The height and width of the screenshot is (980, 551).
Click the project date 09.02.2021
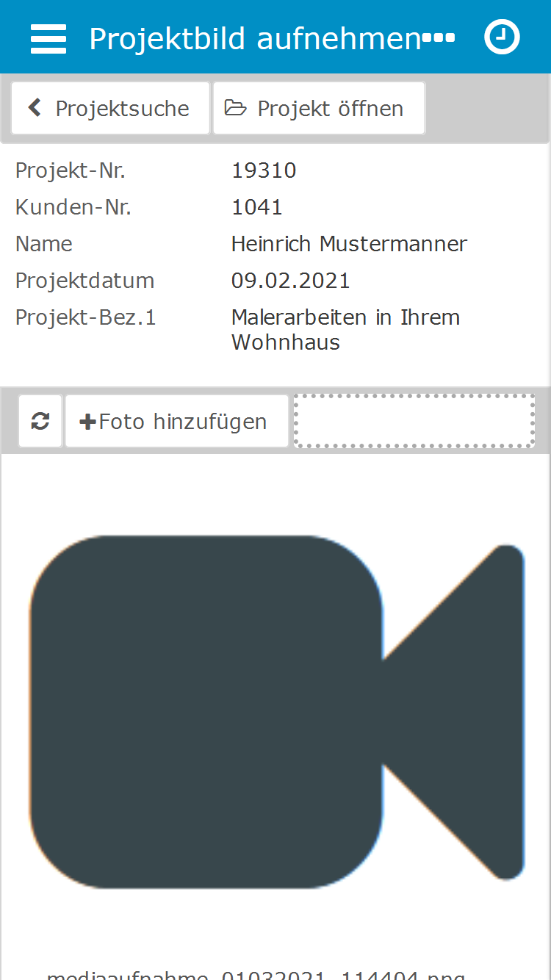coord(290,281)
